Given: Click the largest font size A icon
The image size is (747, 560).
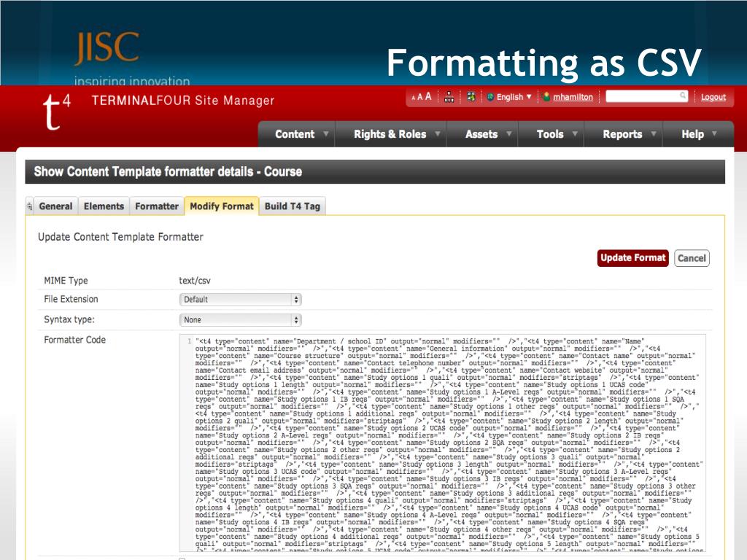Looking at the screenshot, I should pos(427,97).
